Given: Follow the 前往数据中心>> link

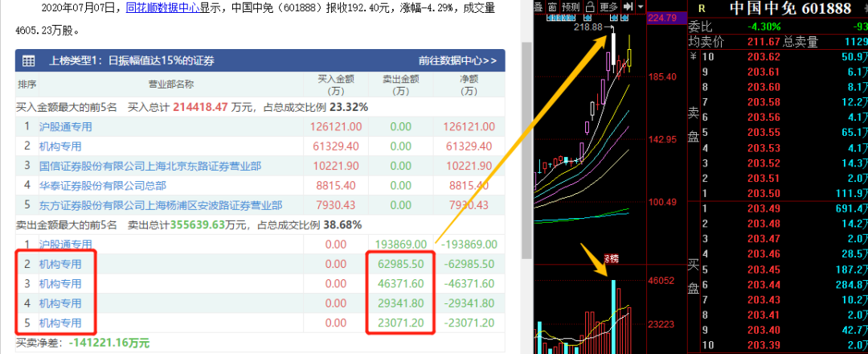Looking at the screenshot, I should click(458, 61).
